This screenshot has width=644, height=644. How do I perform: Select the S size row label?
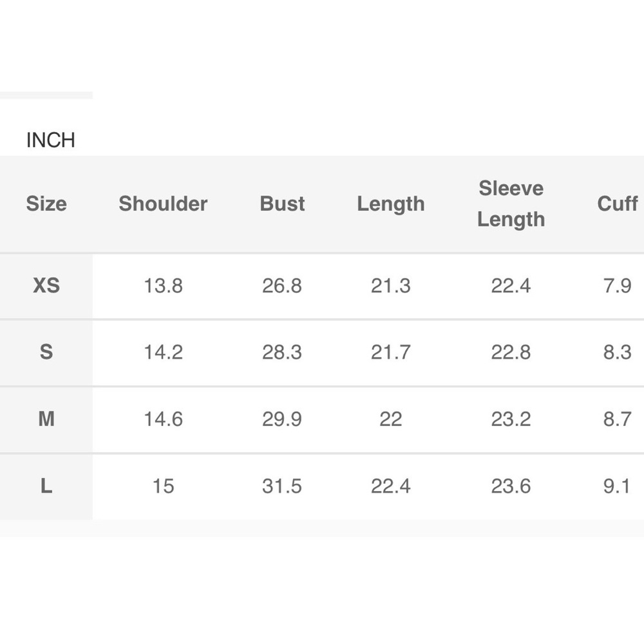[x=46, y=352]
